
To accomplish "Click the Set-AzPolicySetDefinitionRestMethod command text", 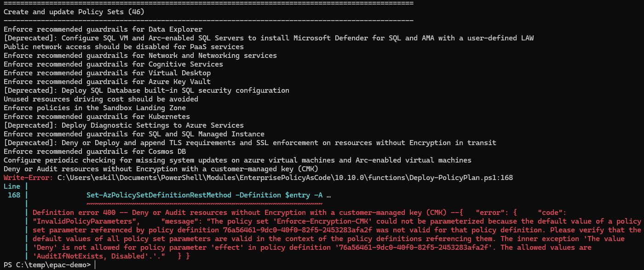I will 159,195.
